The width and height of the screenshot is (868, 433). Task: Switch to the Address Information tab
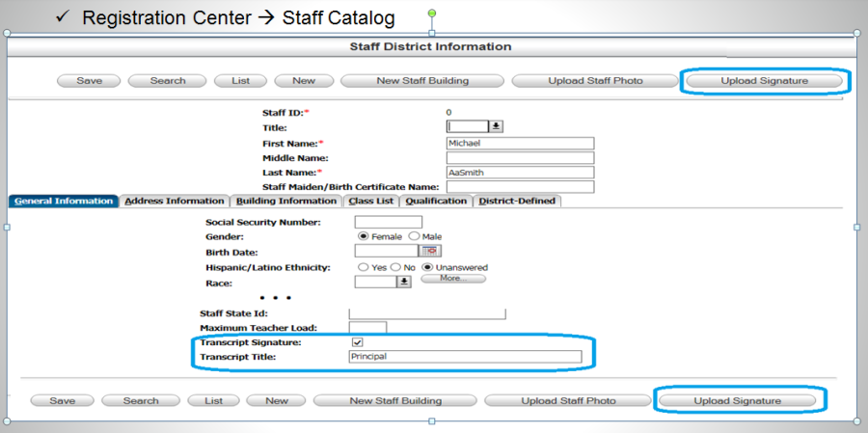pos(175,202)
